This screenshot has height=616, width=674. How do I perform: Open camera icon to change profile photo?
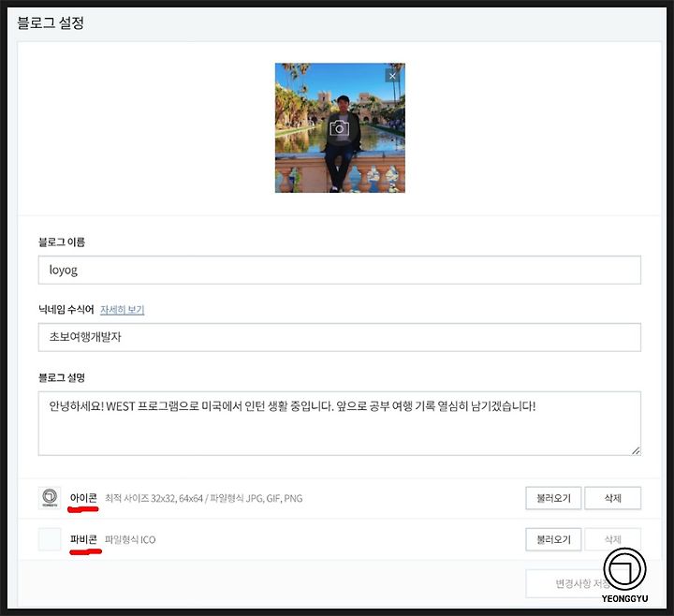(x=339, y=128)
